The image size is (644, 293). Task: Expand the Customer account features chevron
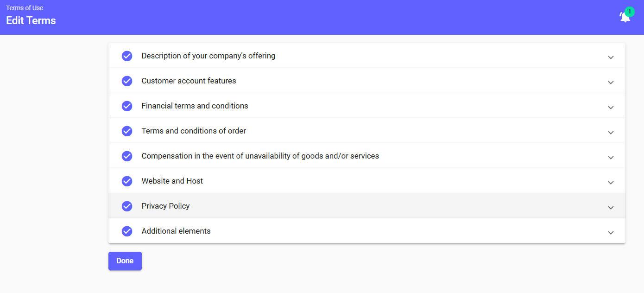click(611, 83)
